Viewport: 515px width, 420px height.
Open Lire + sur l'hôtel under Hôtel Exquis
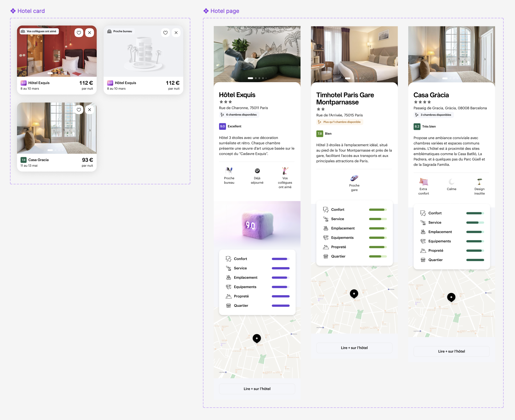tap(257, 389)
